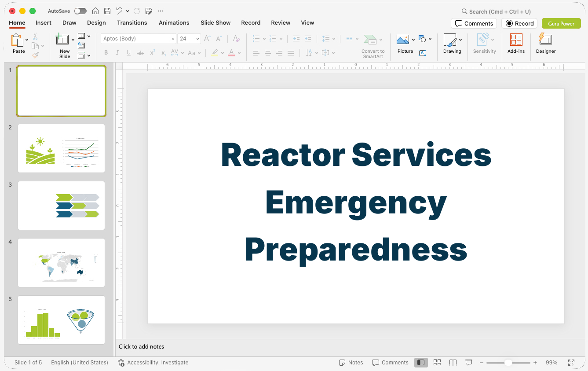Save the presentation with floppy icon
The image size is (588, 371).
click(107, 11)
